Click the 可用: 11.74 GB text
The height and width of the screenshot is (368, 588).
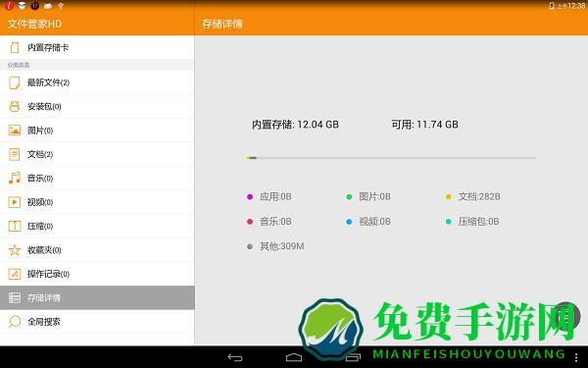pos(425,125)
